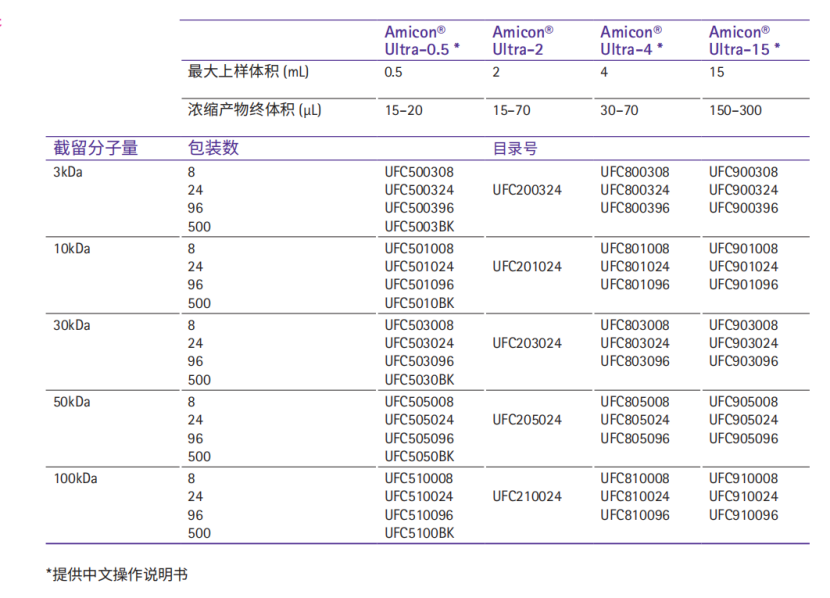The width and height of the screenshot is (830, 598).
Task: Select the 100kDa cutoff label
Action: pos(75,478)
